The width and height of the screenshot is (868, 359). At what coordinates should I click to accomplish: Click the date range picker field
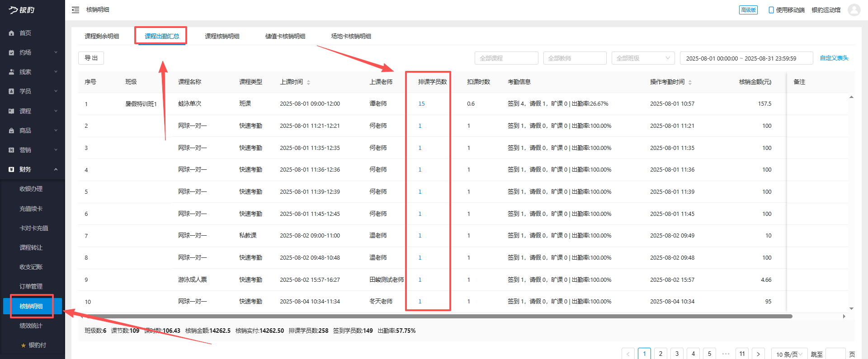pos(746,58)
